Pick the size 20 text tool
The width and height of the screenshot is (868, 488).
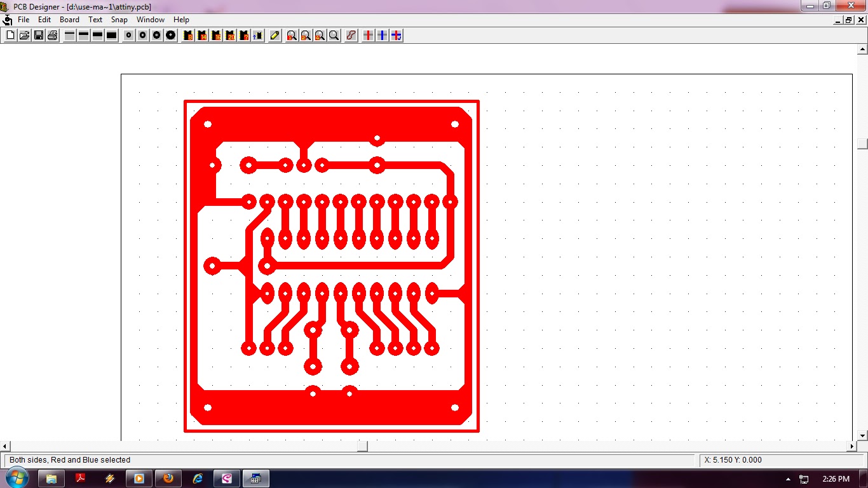point(229,36)
